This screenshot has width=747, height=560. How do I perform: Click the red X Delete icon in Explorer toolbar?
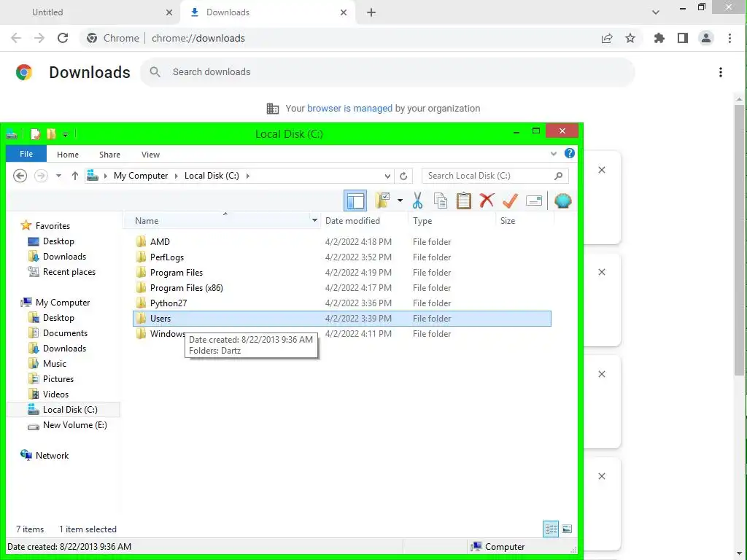[487, 201]
